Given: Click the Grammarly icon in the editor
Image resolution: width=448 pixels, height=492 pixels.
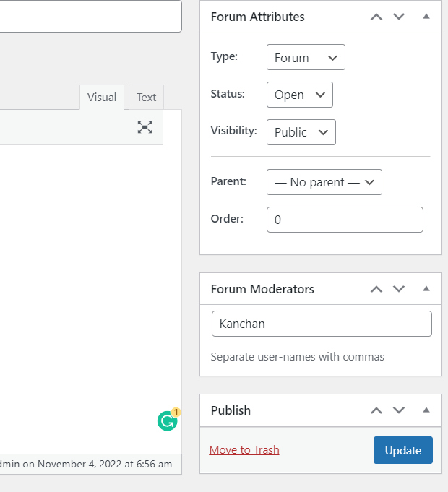Looking at the screenshot, I should (x=167, y=420).
